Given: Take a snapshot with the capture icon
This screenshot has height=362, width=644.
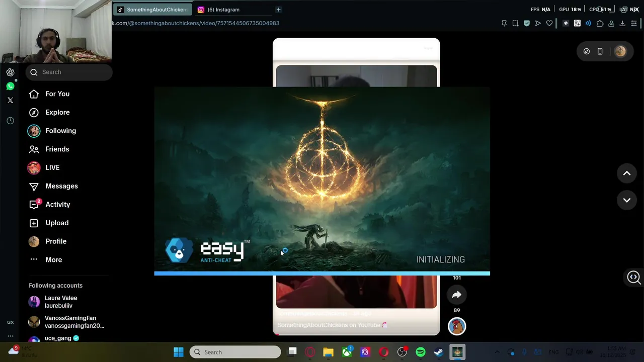Looking at the screenshot, I should point(515,23).
